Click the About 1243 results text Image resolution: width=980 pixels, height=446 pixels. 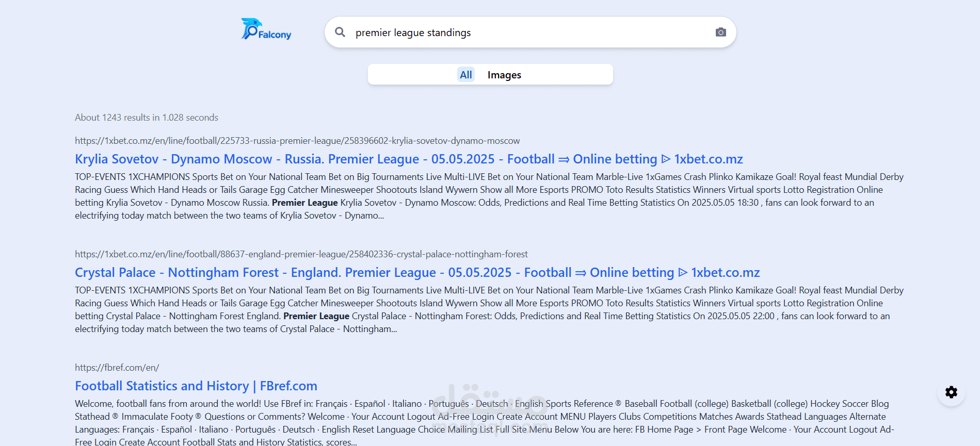[147, 118]
